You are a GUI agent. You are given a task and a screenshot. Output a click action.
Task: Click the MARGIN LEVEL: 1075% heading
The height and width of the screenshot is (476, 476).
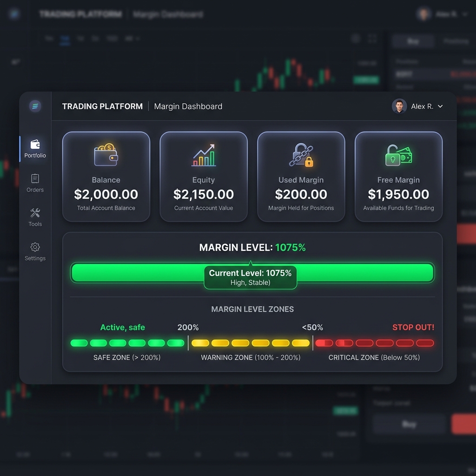click(x=252, y=247)
